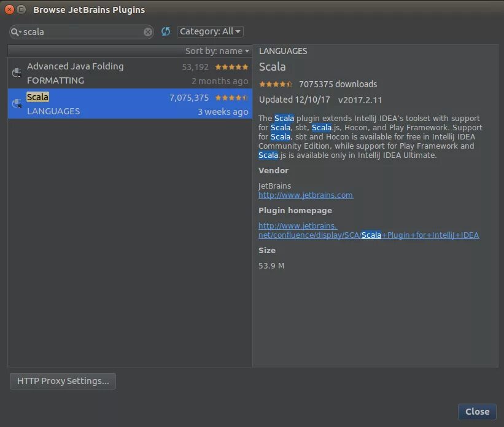Clear the scala search text
This screenshot has height=427, width=504.
click(x=148, y=32)
